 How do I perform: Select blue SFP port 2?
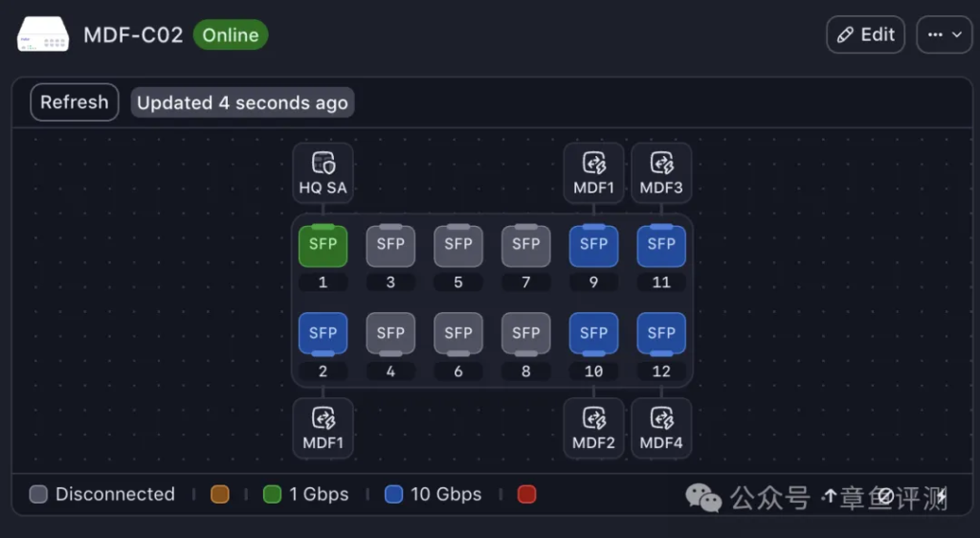pos(323,333)
